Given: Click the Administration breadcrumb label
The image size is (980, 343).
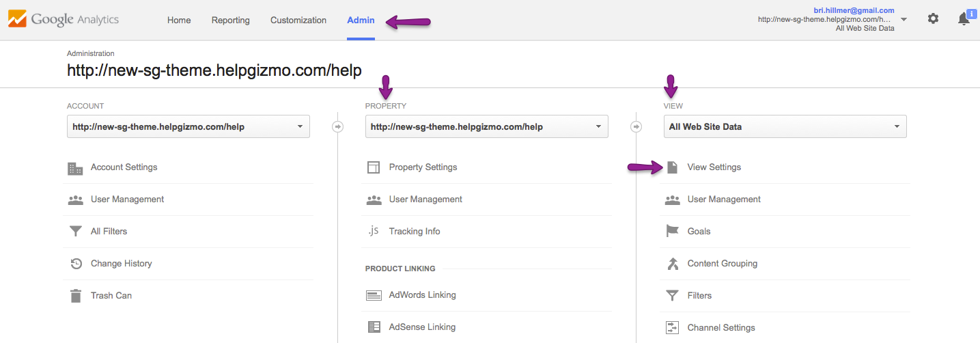Looking at the screenshot, I should click(x=91, y=53).
